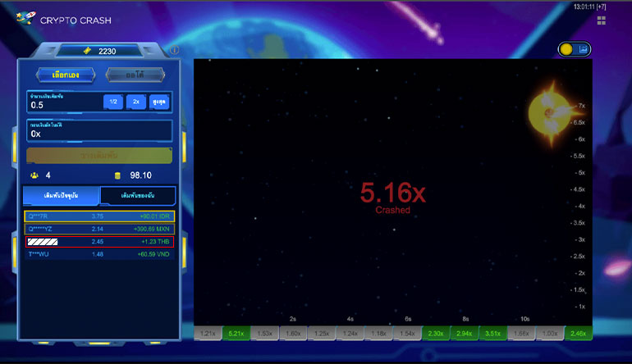Toggle the chart view switch
Viewport: 632px width, 364px height.
pos(575,49)
